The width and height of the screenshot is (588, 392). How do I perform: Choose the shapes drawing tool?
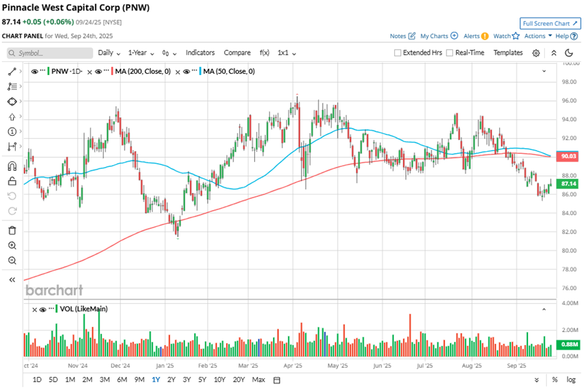point(12,101)
